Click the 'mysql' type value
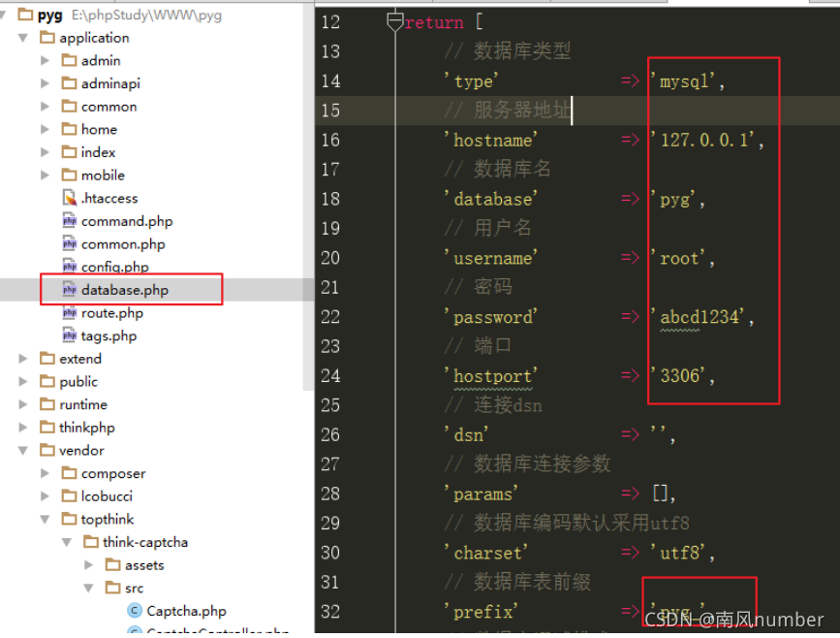 (x=683, y=81)
